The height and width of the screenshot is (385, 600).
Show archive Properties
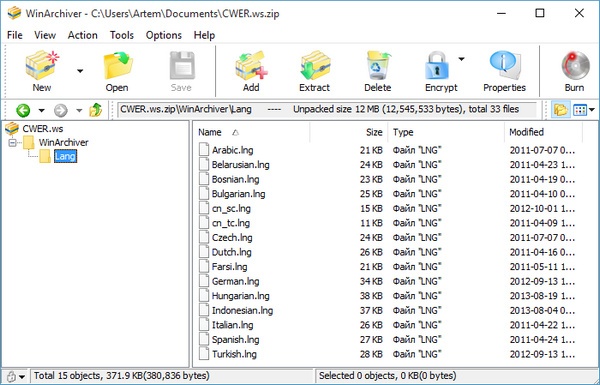click(x=504, y=65)
